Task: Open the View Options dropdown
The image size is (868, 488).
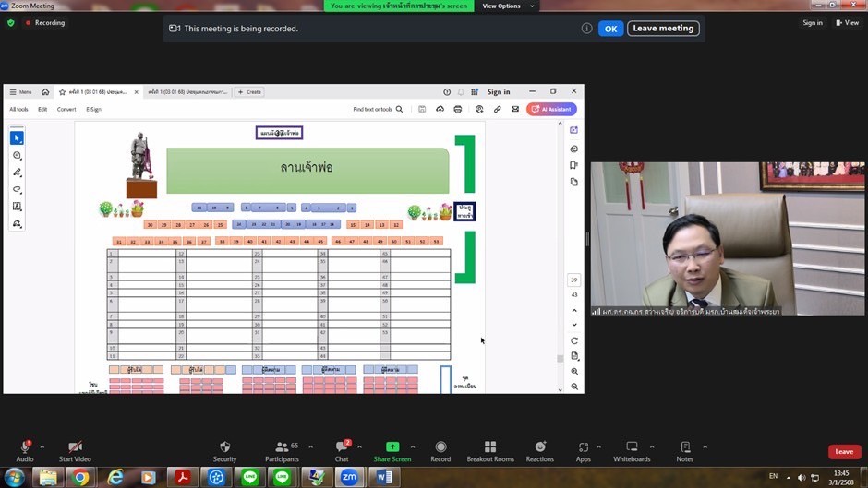Action: point(508,6)
